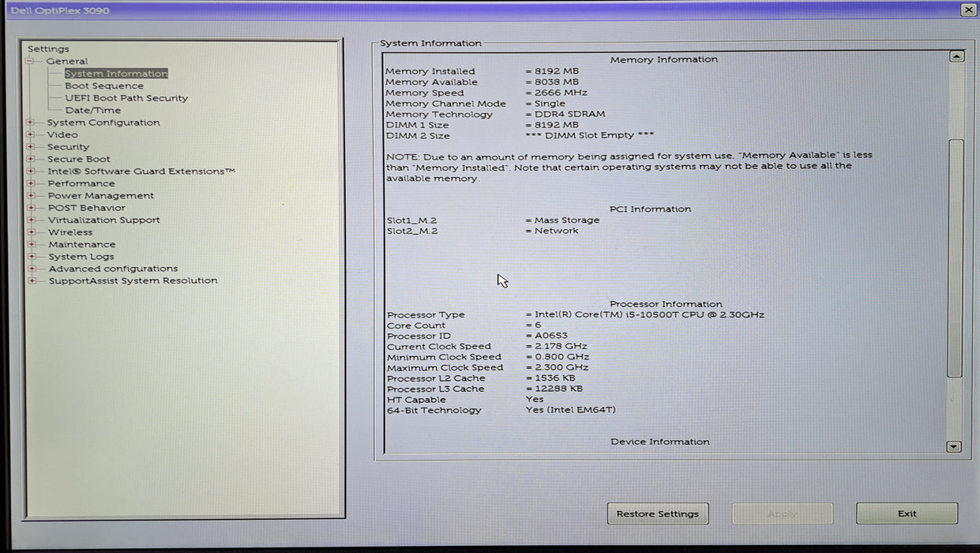Viewport: 980px width, 553px height.
Task: Expand the Power Management node
Action: [x=31, y=196]
